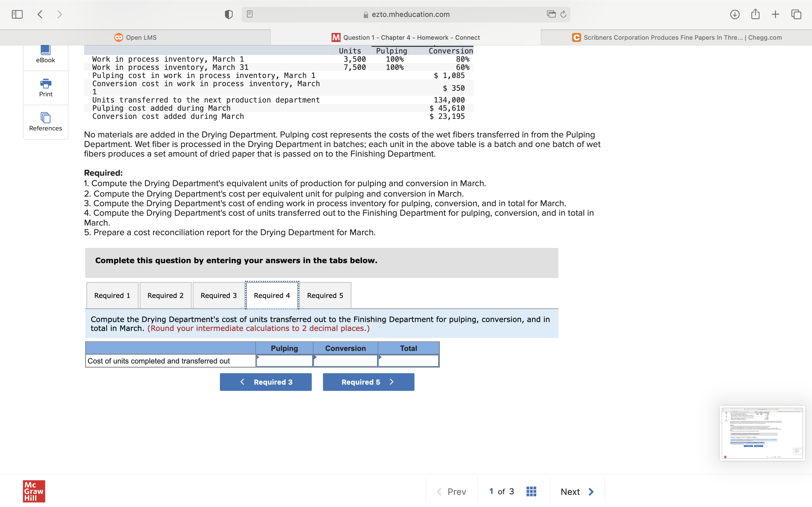This screenshot has width=812, height=507.
Task: Open the Chegg.com Scribners Corporation browser tab
Action: click(x=676, y=37)
